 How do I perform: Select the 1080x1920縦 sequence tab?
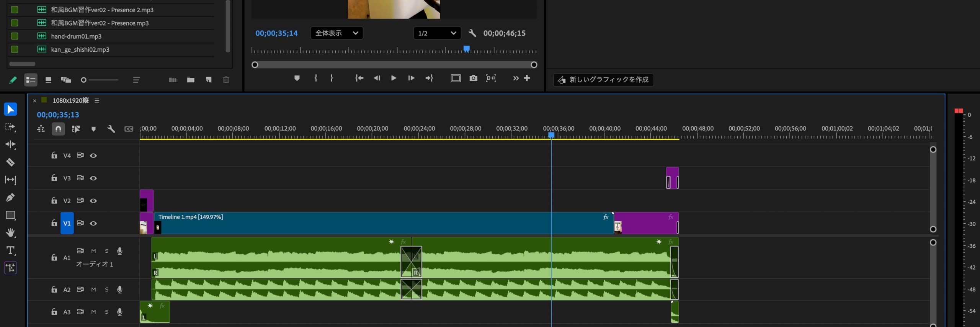pos(70,100)
